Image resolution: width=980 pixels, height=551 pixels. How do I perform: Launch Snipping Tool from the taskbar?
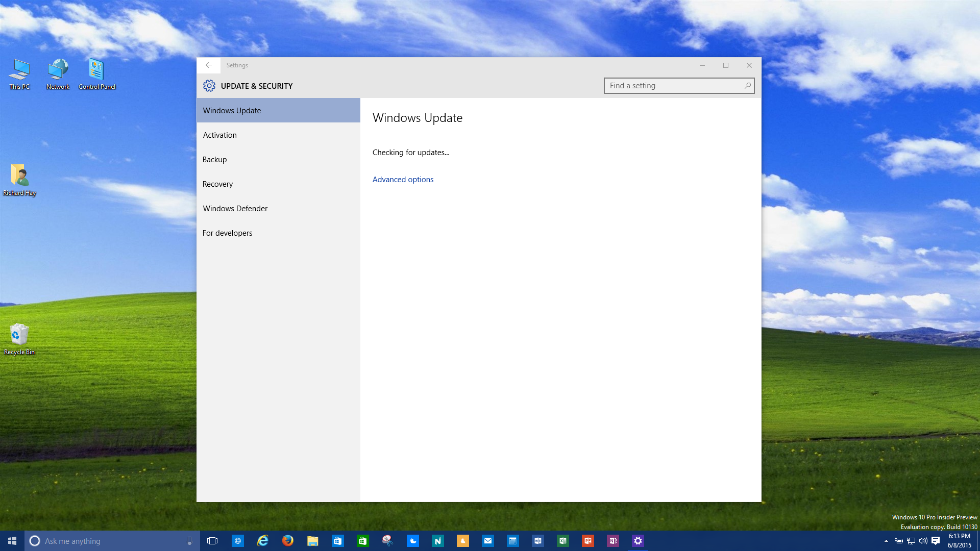pyautogui.click(x=387, y=541)
